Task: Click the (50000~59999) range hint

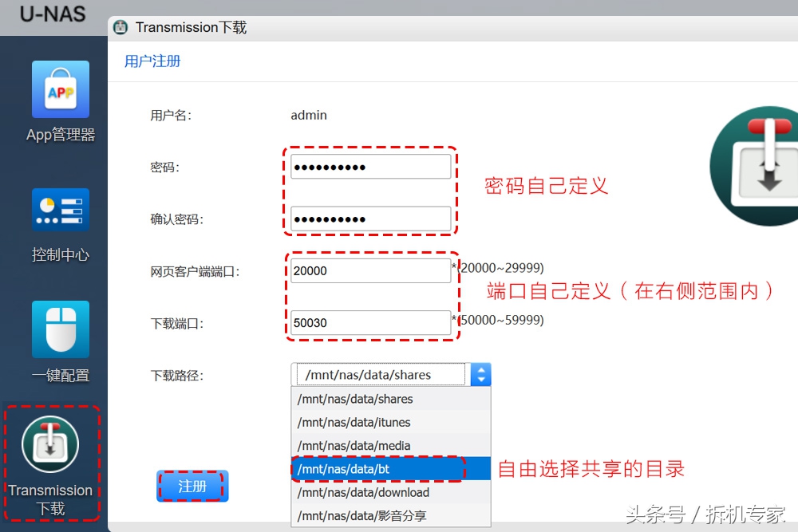Action: click(500, 320)
